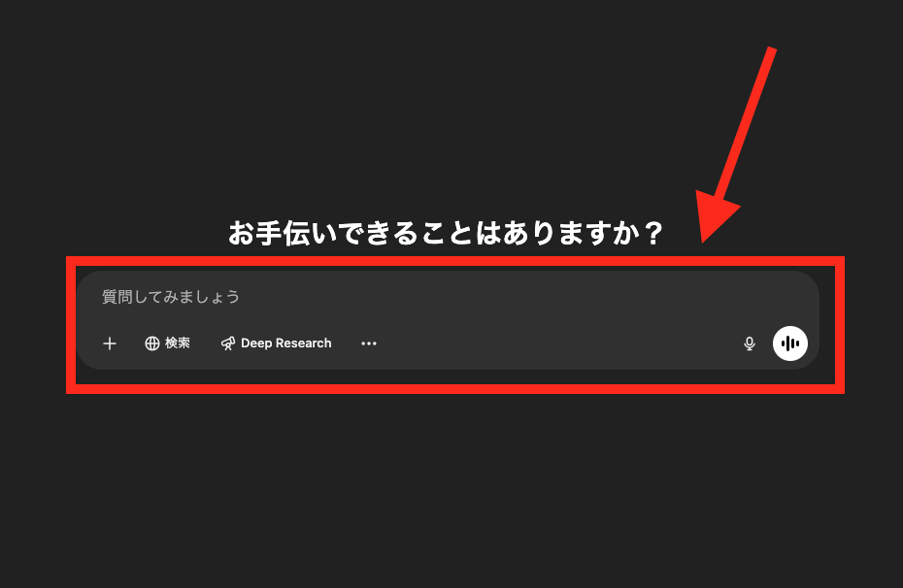Expand attachment options via the plus button
The image size is (903, 588).
tap(109, 343)
